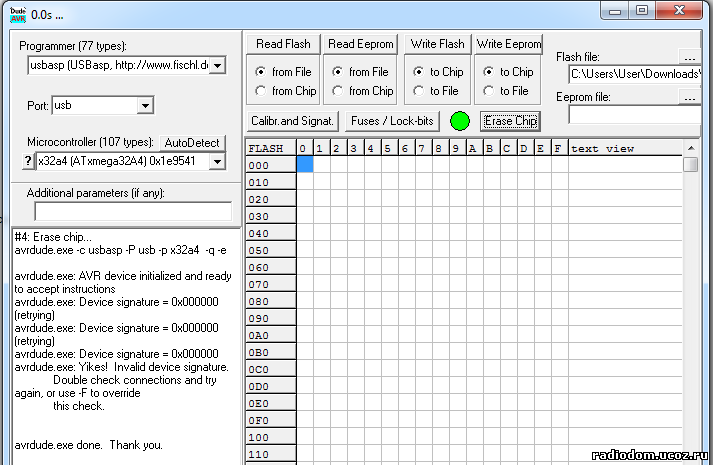The width and height of the screenshot is (713, 465).
Task: Close the AVRDude window
Action: (679, 11)
